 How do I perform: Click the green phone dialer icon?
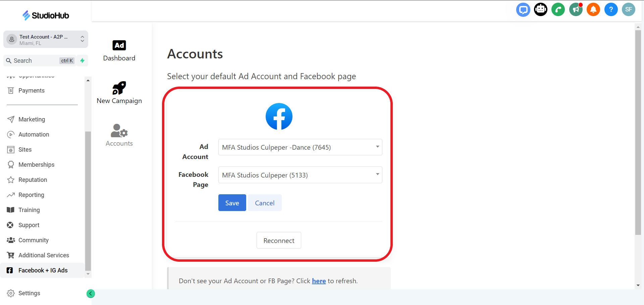point(558,9)
